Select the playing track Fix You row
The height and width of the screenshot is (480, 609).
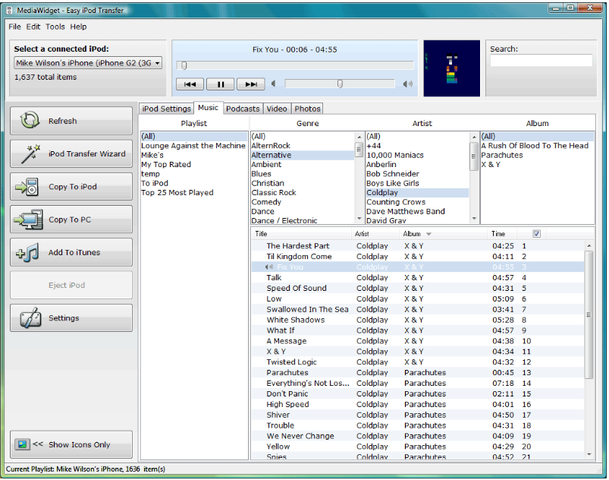click(x=418, y=267)
